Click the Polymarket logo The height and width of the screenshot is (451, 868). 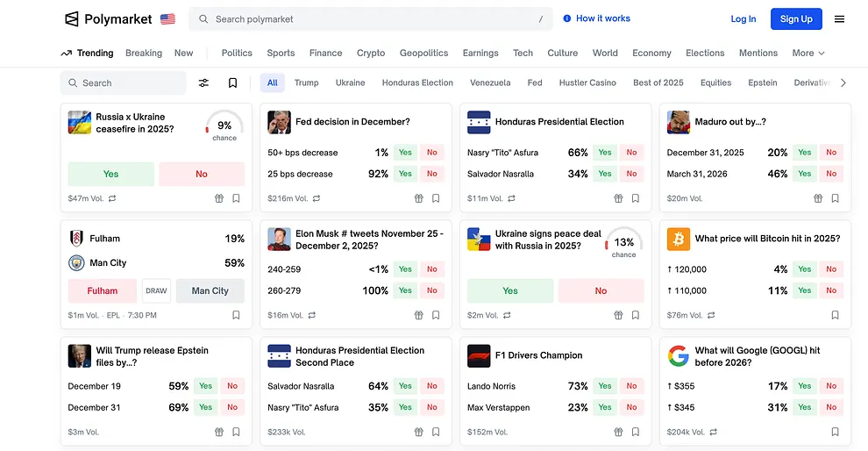tap(108, 19)
